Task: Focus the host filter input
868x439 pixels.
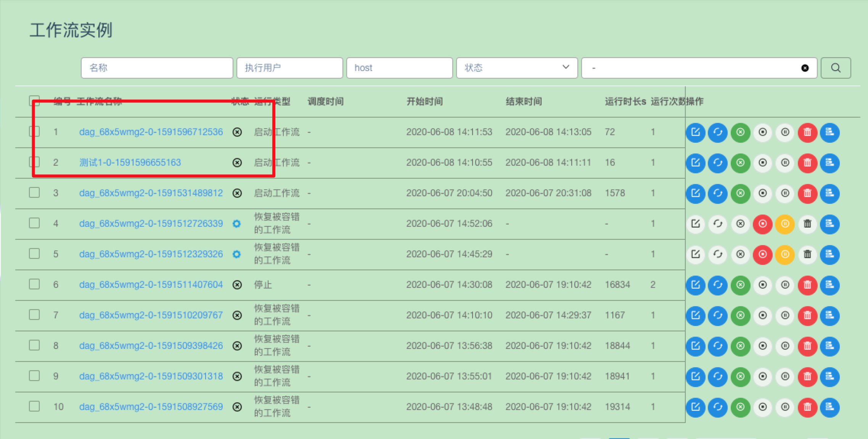Action: (x=399, y=68)
